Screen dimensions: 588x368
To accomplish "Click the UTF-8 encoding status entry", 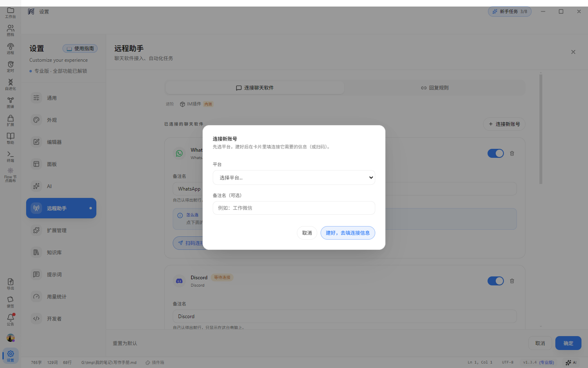I will tap(508, 362).
